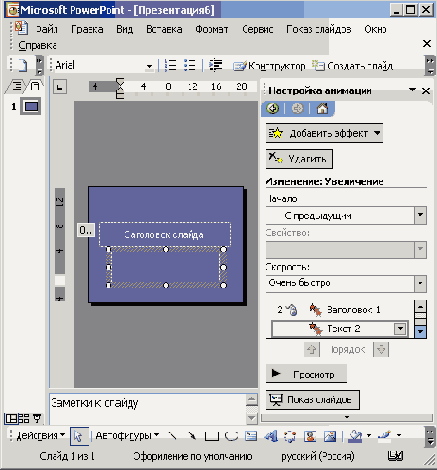The height and width of the screenshot is (470, 437).
Task: Click the Home icon in task pane
Action: point(322,108)
